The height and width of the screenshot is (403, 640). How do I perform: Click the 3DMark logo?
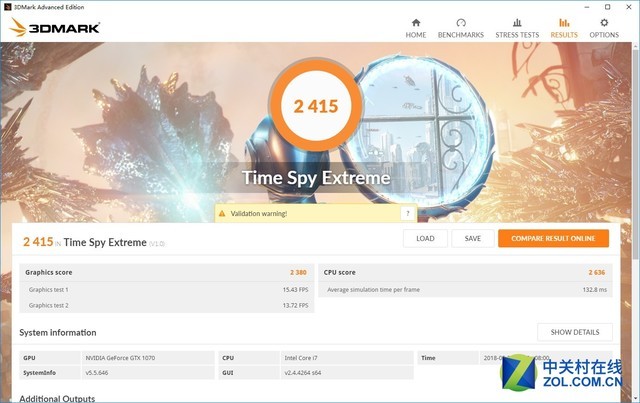click(55, 27)
